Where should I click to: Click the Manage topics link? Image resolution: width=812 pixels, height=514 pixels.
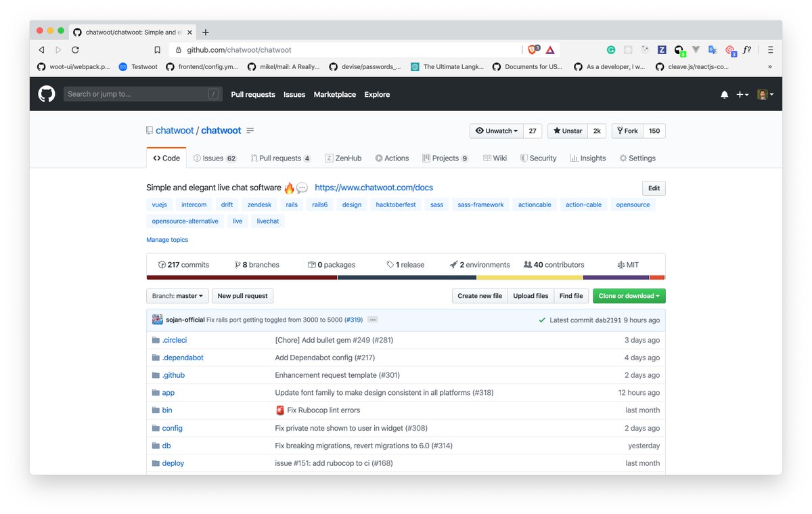tap(167, 240)
